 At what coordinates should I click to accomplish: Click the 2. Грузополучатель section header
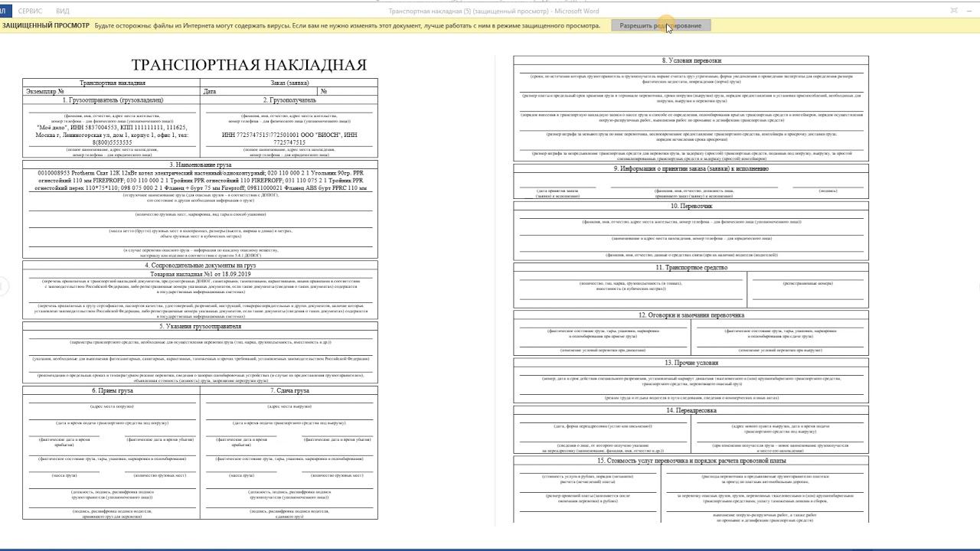pyautogui.click(x=289, y=99)
